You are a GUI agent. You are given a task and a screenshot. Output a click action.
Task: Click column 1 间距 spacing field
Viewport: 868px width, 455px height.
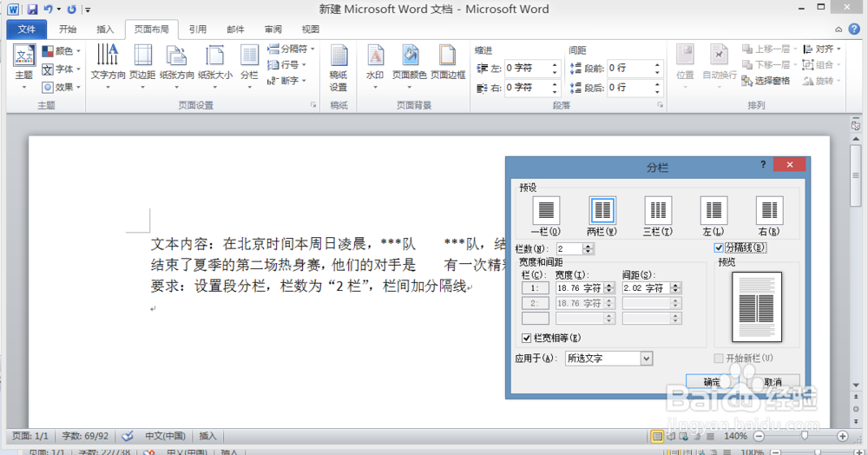coord(646,287)
